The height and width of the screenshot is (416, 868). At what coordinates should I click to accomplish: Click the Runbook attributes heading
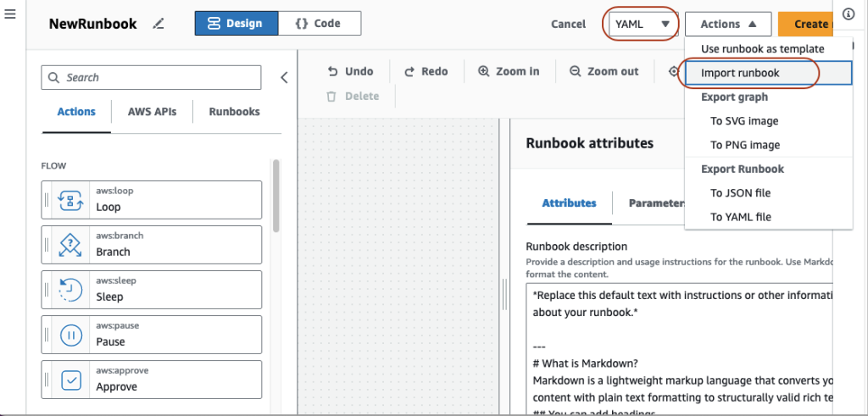click(590, 144)
